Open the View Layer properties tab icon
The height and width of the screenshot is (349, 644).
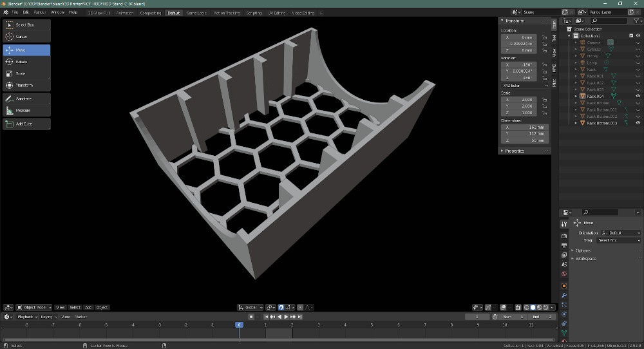[x=564, y=255]
